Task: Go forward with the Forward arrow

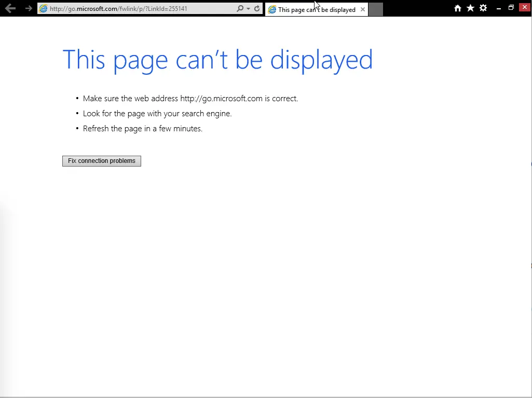Action: tap(29, 8)
